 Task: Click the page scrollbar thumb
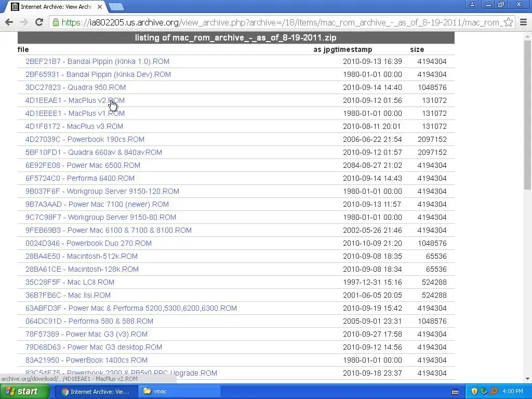(x=528, y=115)
